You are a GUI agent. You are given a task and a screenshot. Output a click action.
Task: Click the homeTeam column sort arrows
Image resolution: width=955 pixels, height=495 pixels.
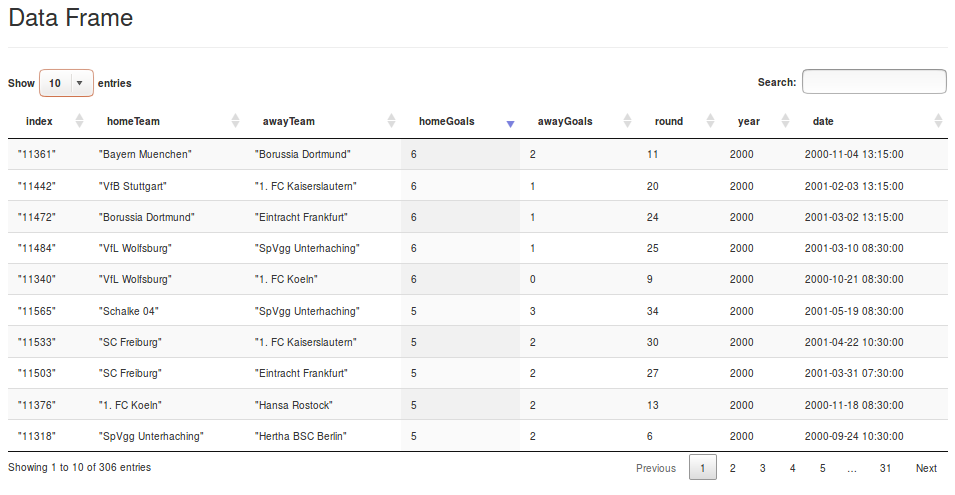click(235, 121)
